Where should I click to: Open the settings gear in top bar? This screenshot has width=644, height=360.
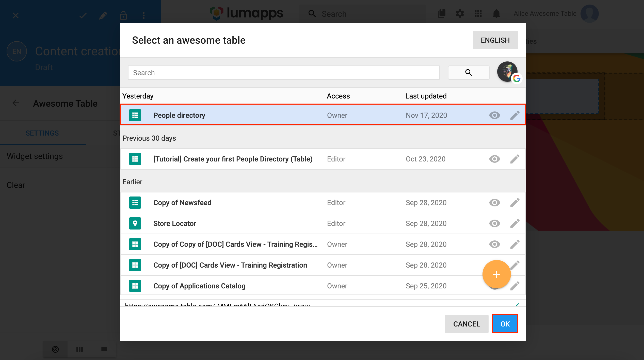(x=460, y=13)
